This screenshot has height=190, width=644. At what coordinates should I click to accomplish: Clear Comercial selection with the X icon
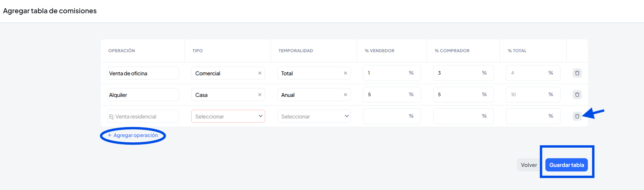tap(260, 73)
